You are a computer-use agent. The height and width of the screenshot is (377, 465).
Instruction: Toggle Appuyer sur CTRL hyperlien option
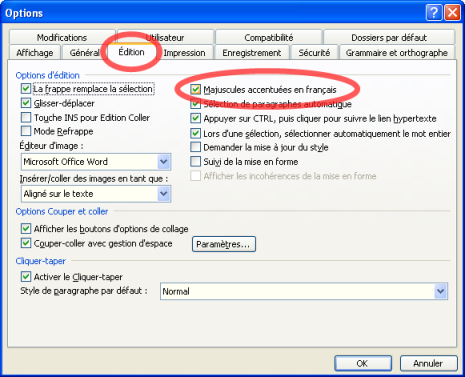tap(195, 118)
